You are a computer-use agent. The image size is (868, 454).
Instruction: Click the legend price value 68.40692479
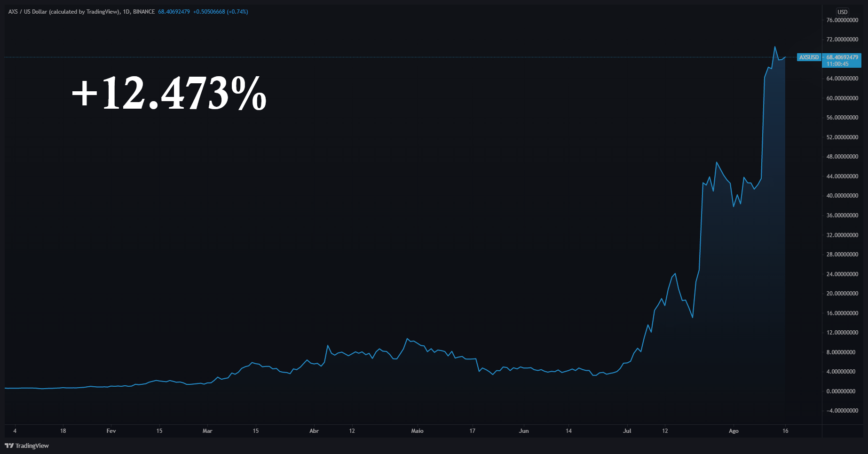[174, 12]
